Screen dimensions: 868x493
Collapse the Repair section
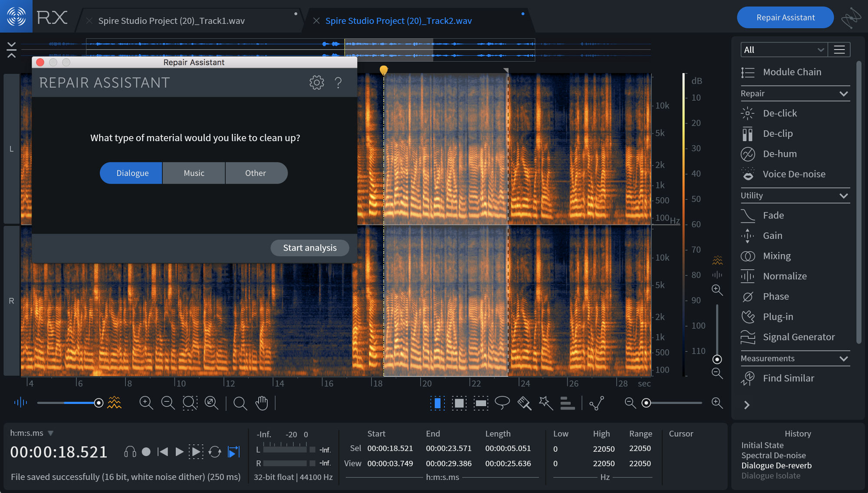coord(843,94)
